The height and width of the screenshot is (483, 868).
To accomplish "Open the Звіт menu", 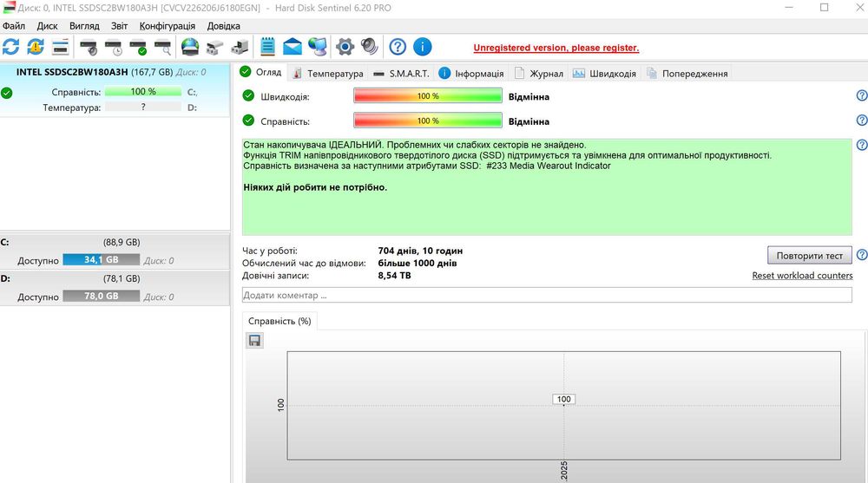I will point(119,26).
